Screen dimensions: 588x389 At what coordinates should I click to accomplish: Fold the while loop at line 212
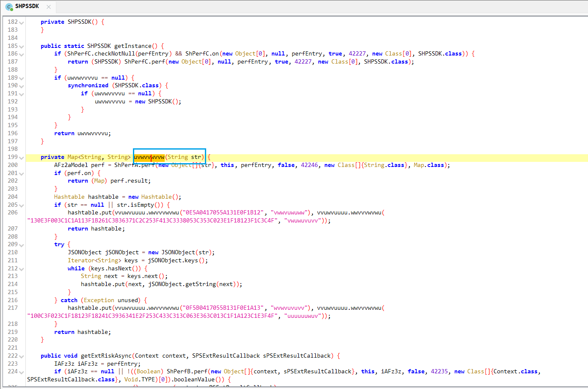click(x=22, y=269)
